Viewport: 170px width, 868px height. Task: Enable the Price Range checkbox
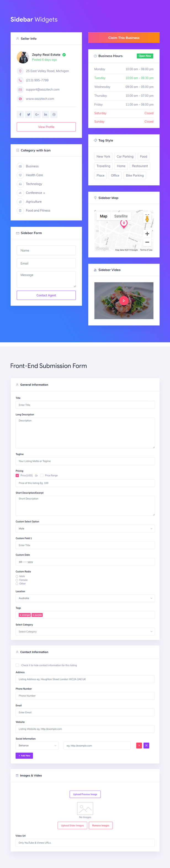(42, 475)
